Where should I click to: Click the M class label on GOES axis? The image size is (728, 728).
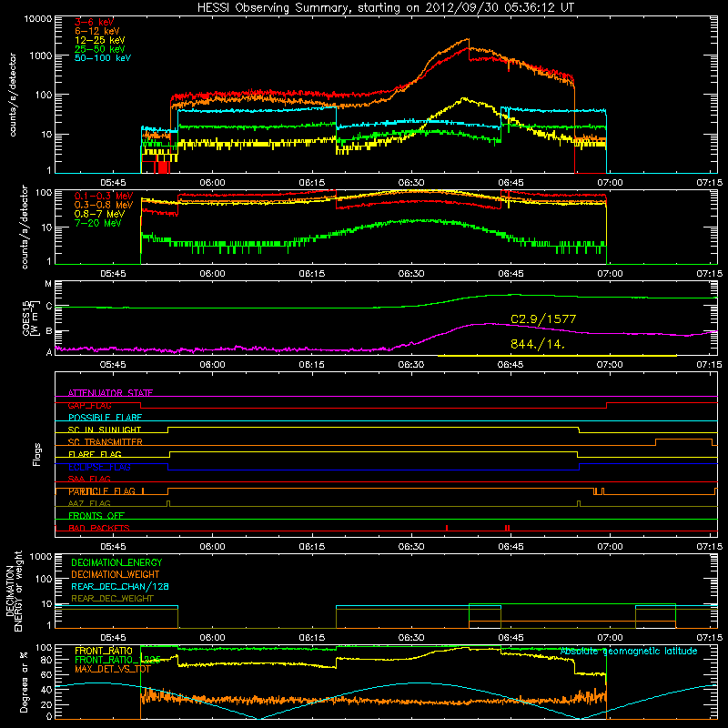click(x=48, y=284)
